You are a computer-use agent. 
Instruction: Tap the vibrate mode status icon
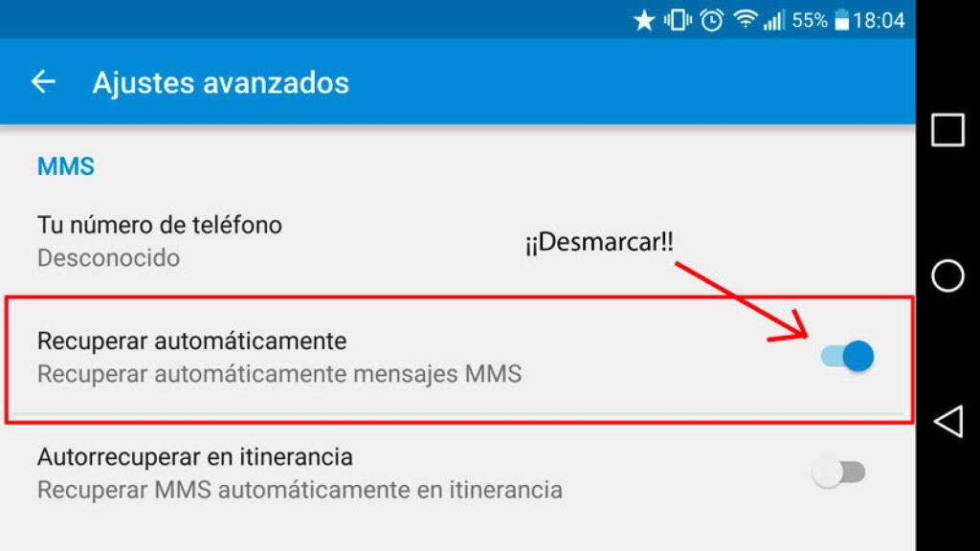(678, 21)
